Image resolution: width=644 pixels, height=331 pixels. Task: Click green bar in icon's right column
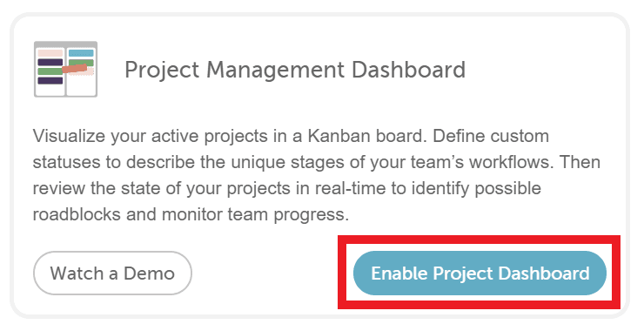pos(81,63)
